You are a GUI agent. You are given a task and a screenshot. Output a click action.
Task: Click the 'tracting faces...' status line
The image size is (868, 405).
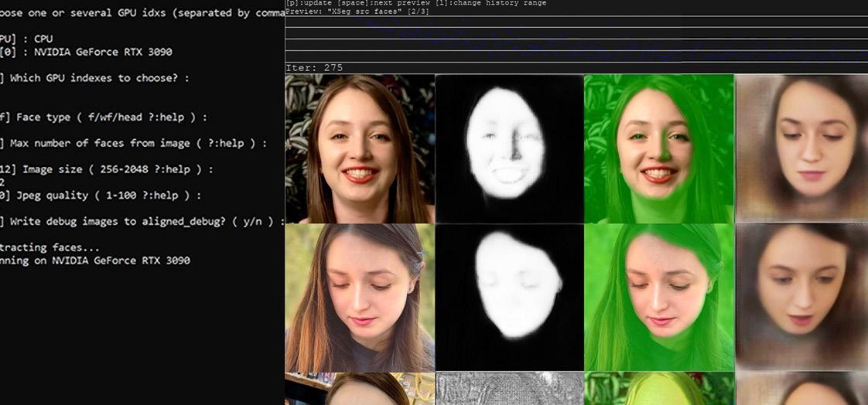point(50,247)
